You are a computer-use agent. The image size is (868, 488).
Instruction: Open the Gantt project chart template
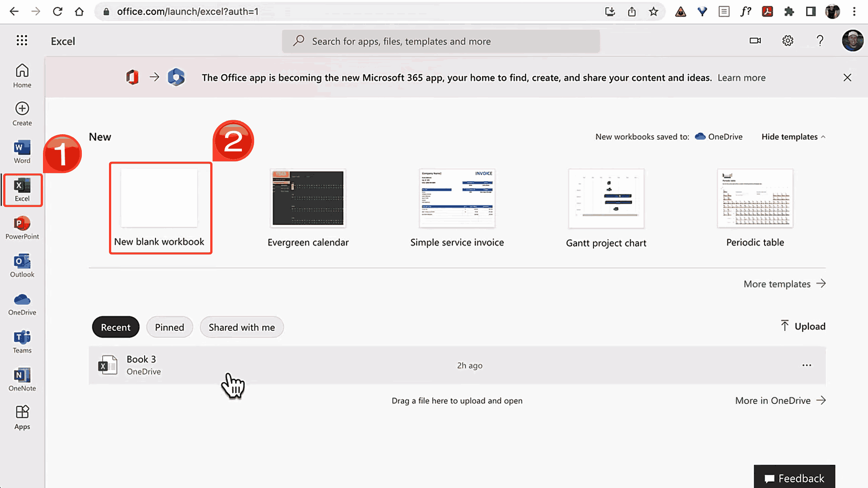pyautogui.click(x=606, y=208)
